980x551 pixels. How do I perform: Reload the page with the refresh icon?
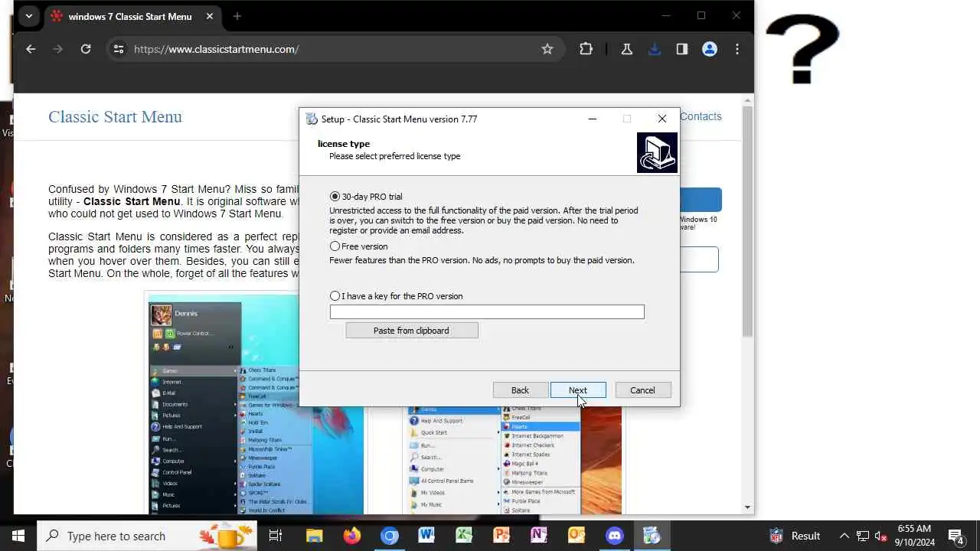click(x=86, y=49)
